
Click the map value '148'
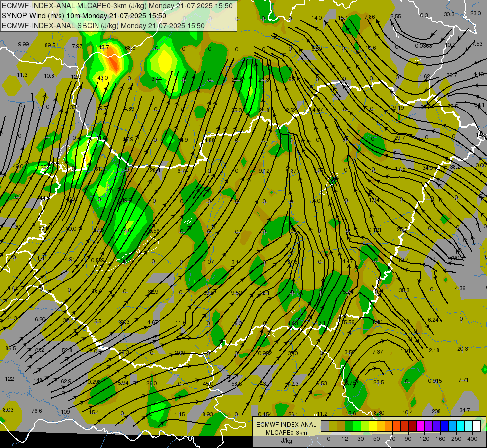pos(38,380)
